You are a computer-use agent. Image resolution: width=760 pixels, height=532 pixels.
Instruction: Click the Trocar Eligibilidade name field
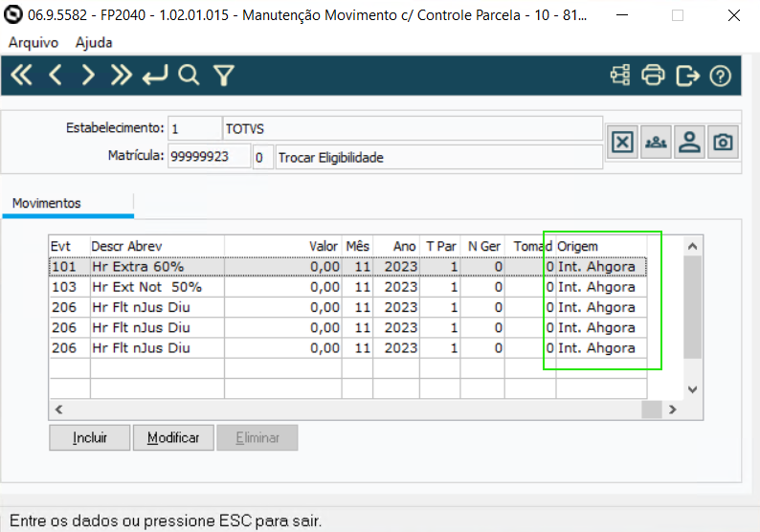point(439,157)
